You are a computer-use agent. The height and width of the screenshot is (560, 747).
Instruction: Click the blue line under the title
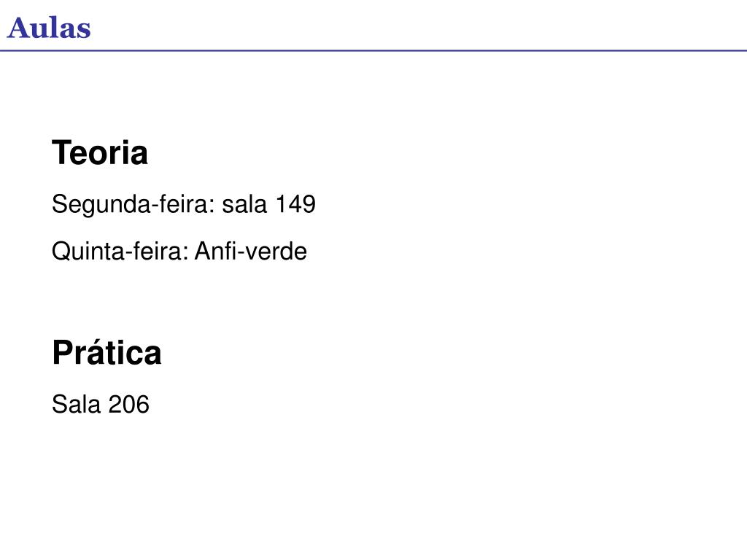point(373,50)
